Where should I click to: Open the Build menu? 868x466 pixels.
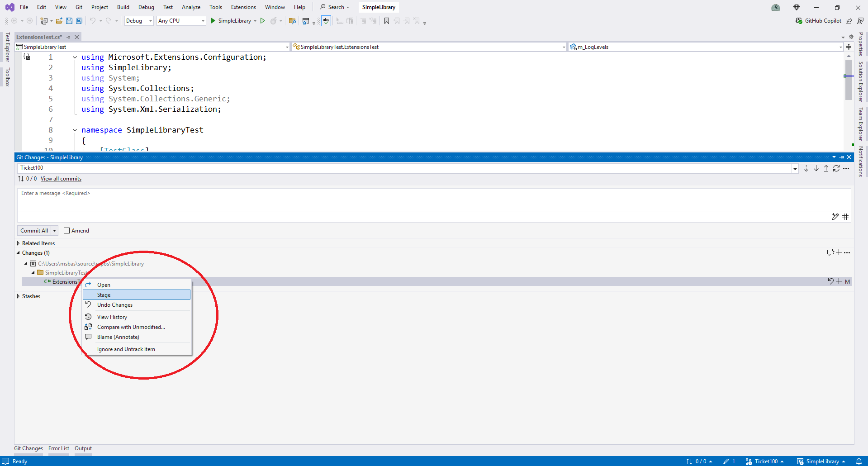point(123,7)
